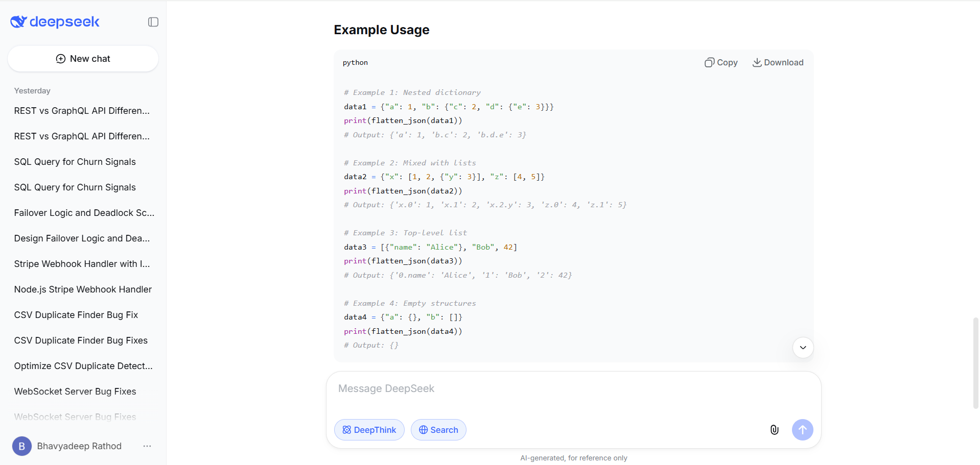This screenshot has width=980, height=465.
Task: Open the Node.js Stripe Webhook Handler conversation
Action: pyautogui.click(x=83, y=289)
